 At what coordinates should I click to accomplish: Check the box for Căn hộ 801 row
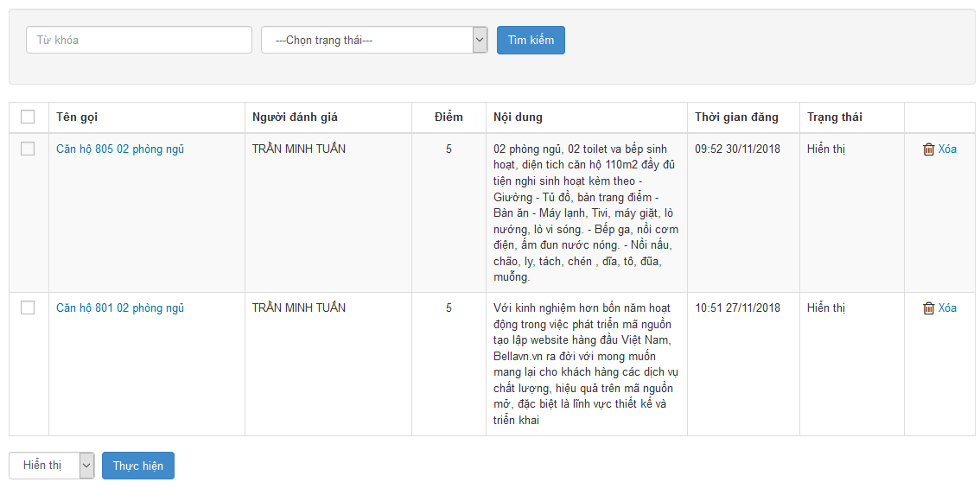28,308
